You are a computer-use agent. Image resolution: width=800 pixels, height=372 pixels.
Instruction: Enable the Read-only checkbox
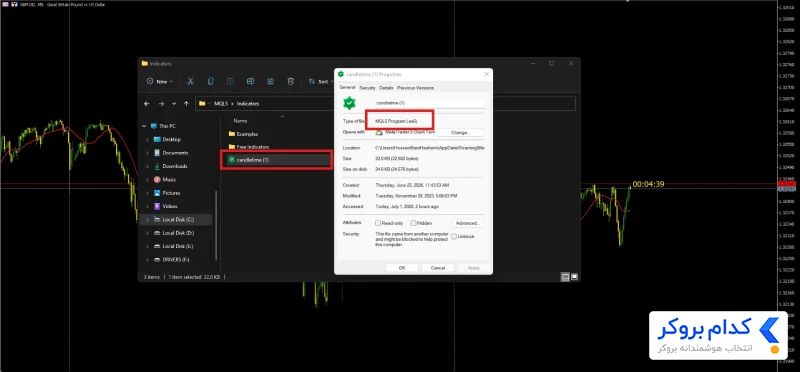(378, 223)
